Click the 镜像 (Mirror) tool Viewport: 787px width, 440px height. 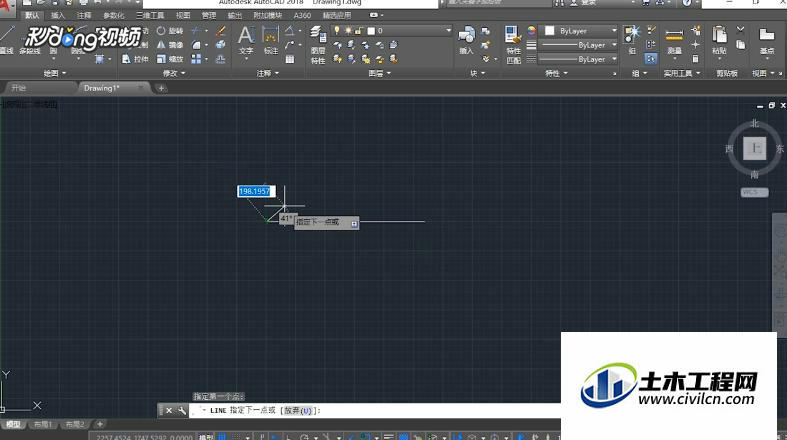pyautogui.click(x=170, y=45)
